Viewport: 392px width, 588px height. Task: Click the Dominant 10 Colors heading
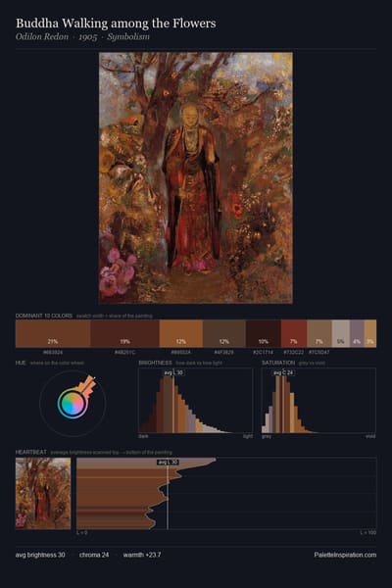(44, 316)
